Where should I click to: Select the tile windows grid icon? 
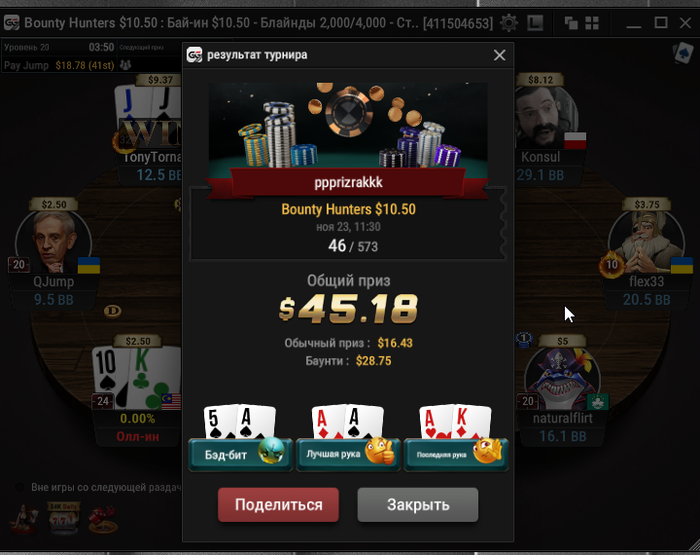(x=592, y=23)
